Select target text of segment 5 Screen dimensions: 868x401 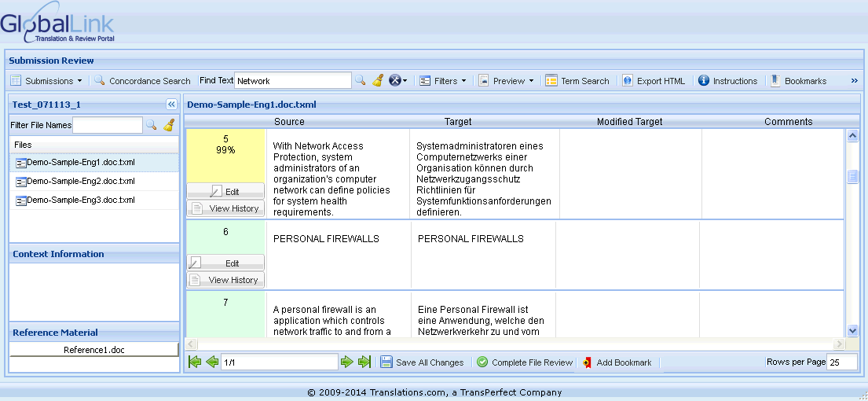pos(484,179)
